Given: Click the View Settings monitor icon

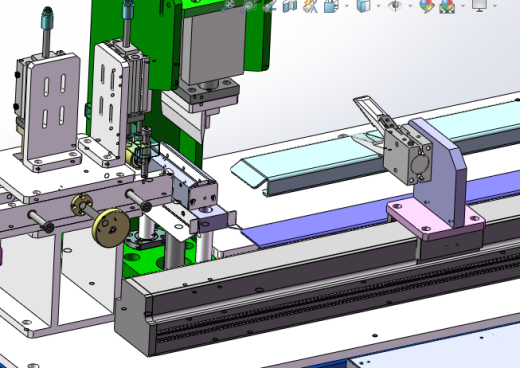Looking at the screenshot, I should pos(479,5).
